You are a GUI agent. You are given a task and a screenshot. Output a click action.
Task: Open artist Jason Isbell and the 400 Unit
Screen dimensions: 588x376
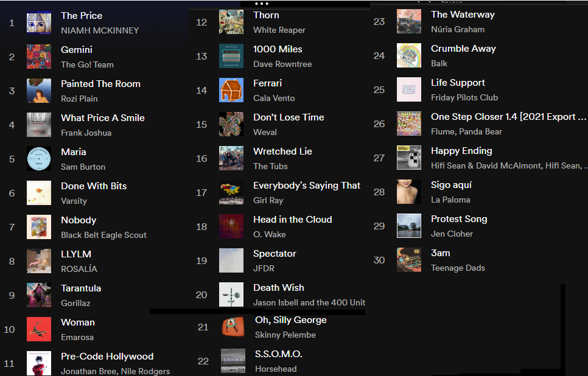309,302
